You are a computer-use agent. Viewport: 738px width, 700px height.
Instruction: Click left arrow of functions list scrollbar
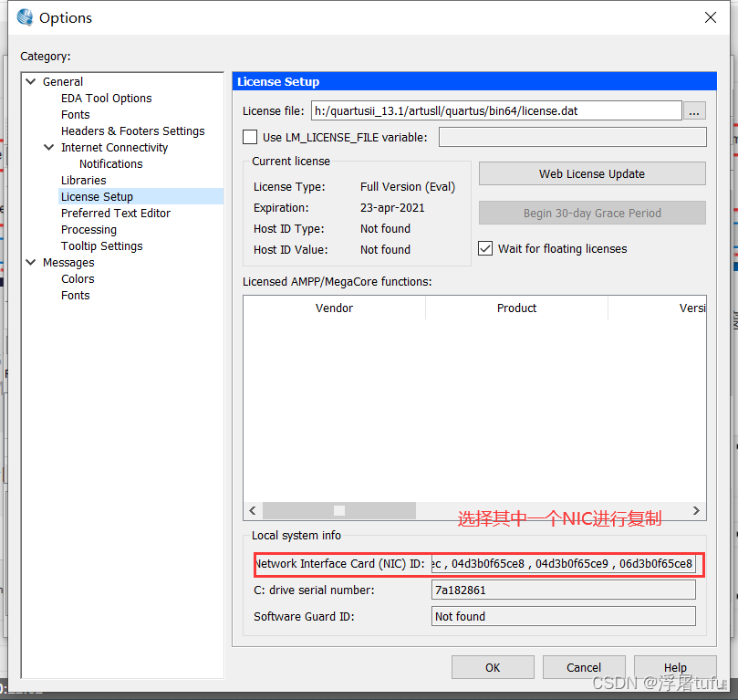[x=253, y=511]
